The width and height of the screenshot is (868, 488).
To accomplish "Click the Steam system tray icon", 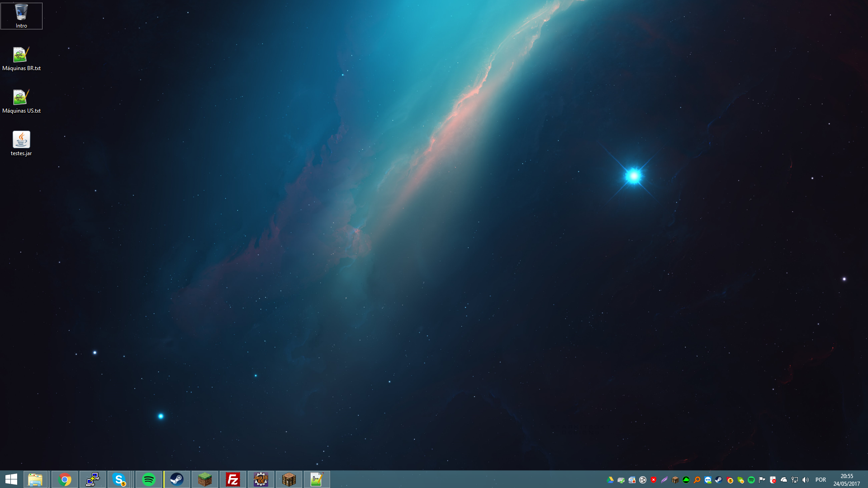I will (x=719, y=480).
